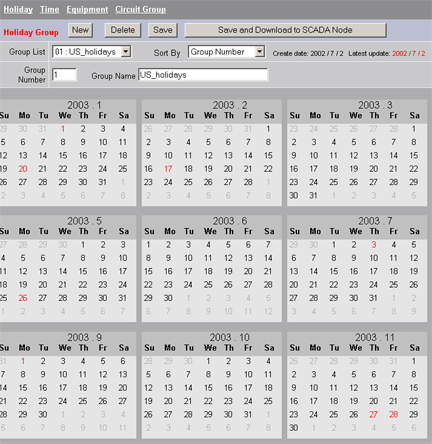Open the Circuit Group link
Screen dimensions: 432x444
[140, 9]
